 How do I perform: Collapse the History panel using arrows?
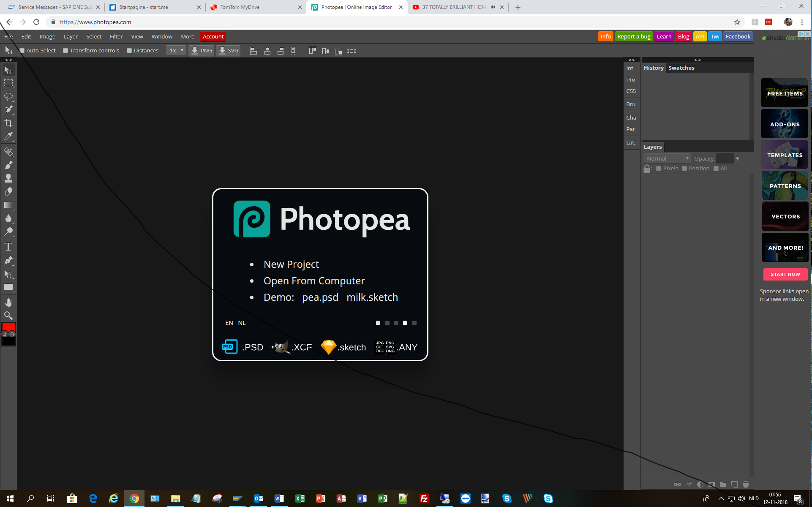pyautogui.click(x=698, y=60)
